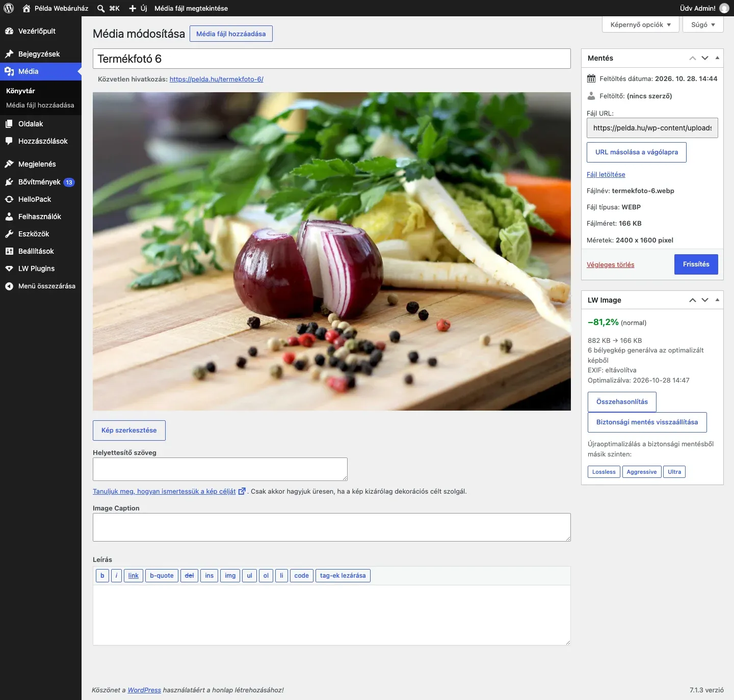The image size is (734, 700).
Task: Click the Megjelenés brush icon
Action: click(9, 164)
